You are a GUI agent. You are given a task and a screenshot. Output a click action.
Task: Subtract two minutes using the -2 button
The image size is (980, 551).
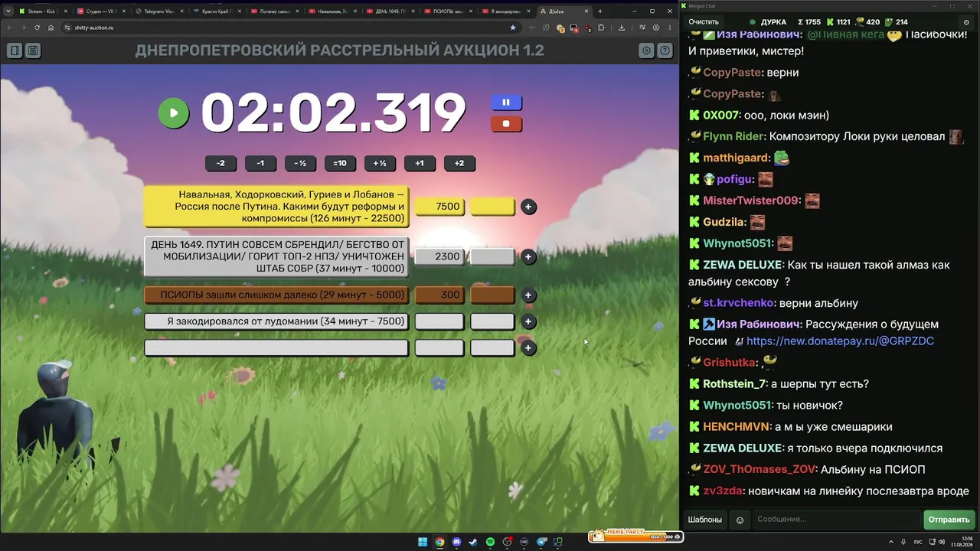220,163
